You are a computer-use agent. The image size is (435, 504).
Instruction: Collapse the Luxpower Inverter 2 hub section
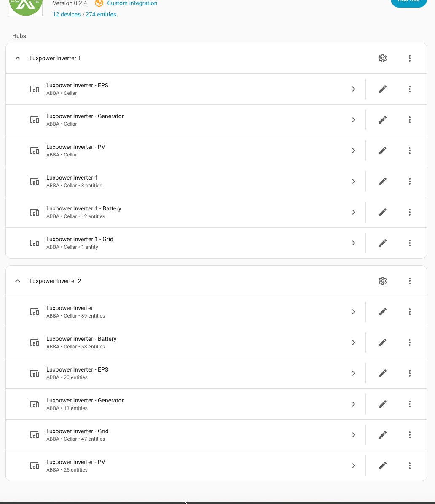(18, 281)
